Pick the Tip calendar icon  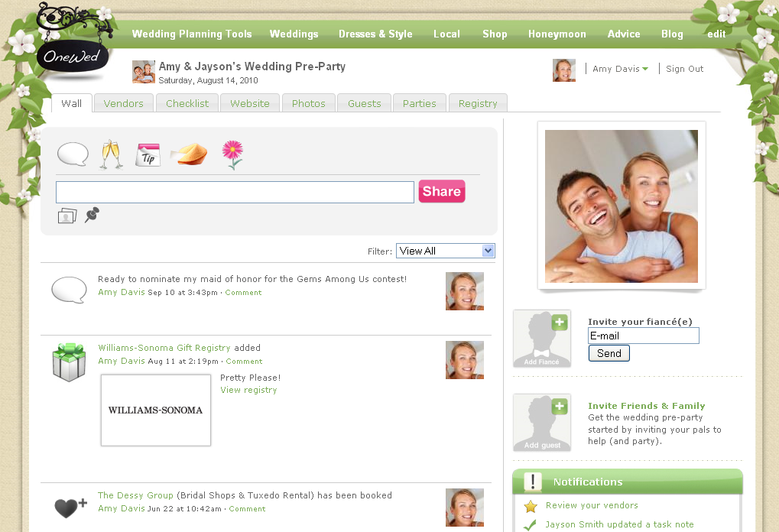coord(148,155)
